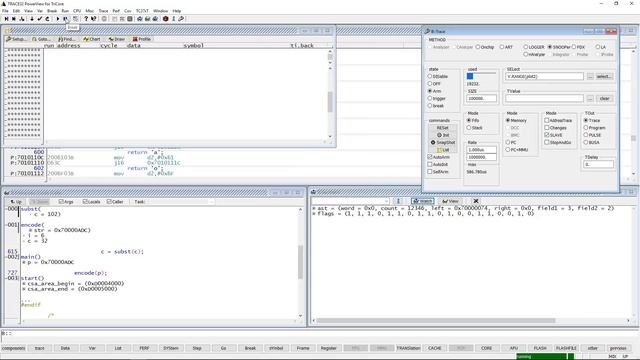Open Draw in trace list window
The width and height of the screenshot is (640, 360).
point(117,39)
